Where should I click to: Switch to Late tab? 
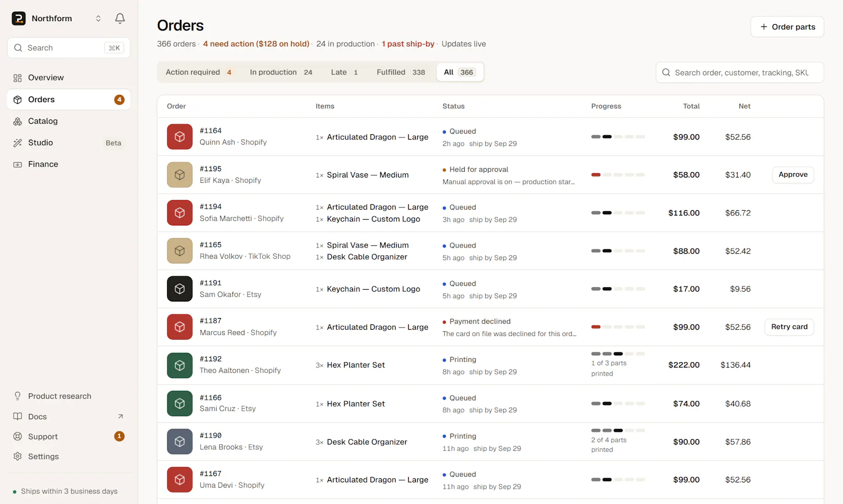tap(345, 72)
